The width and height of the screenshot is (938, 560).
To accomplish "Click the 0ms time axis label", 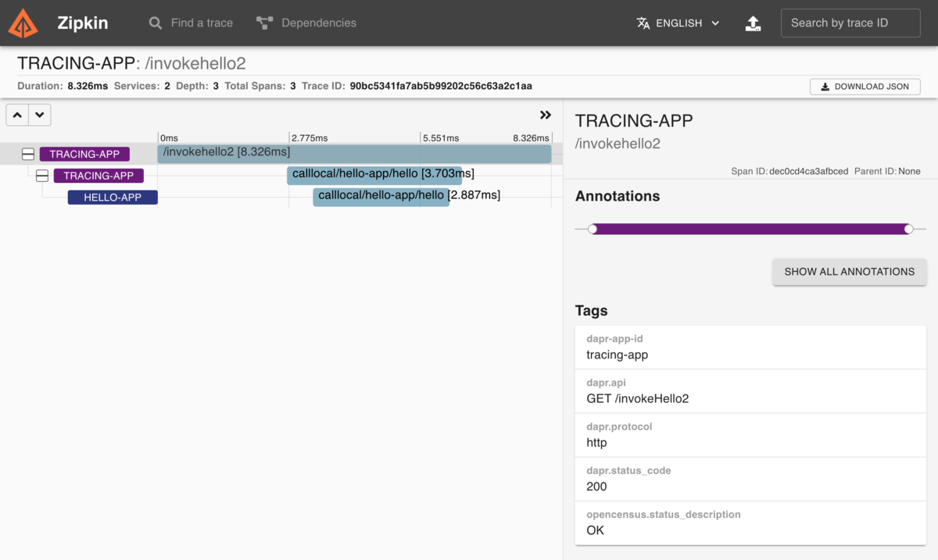I will [169, 137].
